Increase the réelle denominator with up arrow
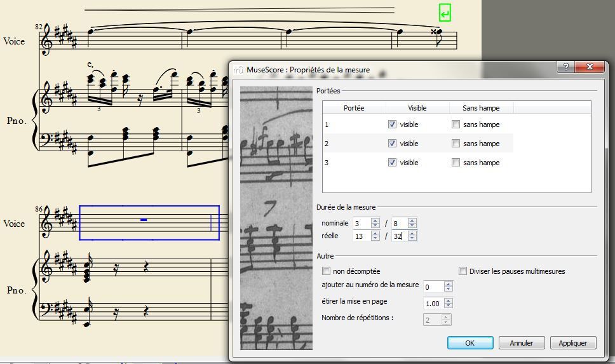Screen dimensions: 615x364 [x=412, y=233]
